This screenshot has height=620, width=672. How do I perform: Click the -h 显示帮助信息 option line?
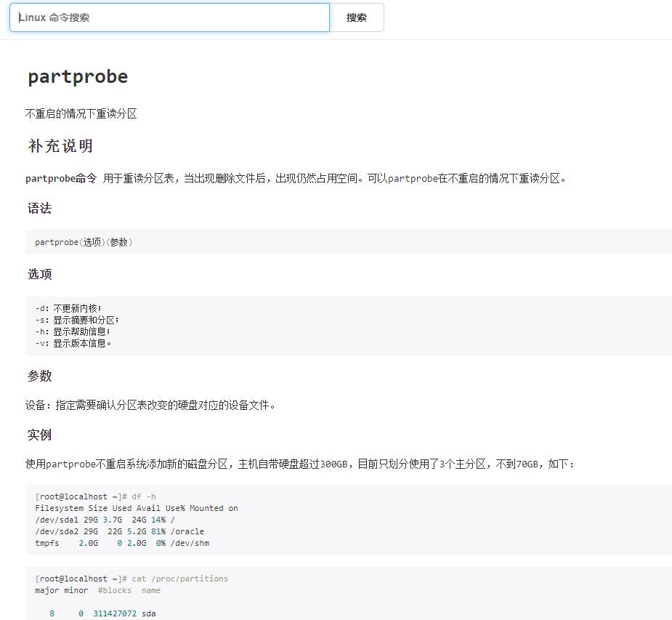pos(72,331)
